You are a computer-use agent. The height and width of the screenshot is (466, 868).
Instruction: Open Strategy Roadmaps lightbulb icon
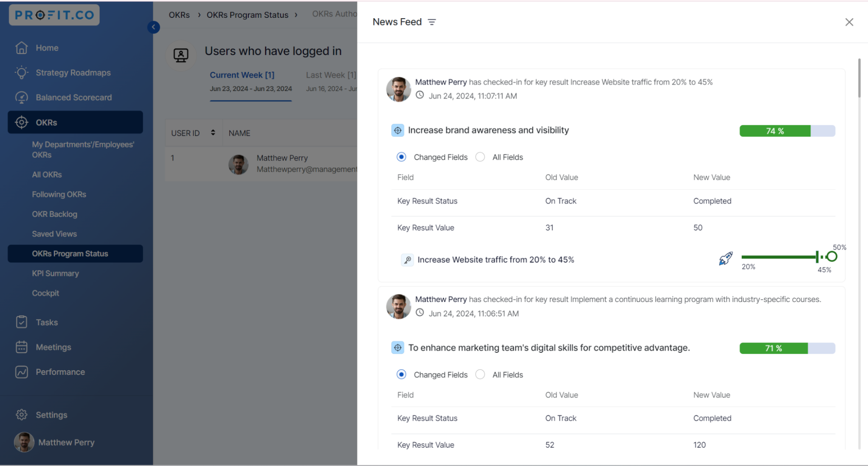coord(21,72)
